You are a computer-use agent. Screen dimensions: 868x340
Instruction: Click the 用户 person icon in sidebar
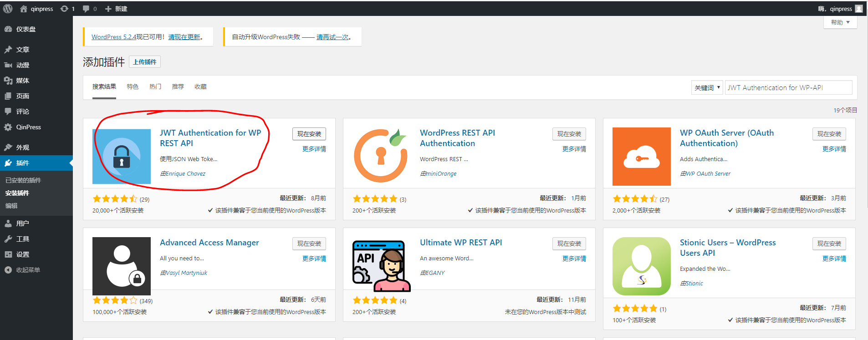click(8, 223)
